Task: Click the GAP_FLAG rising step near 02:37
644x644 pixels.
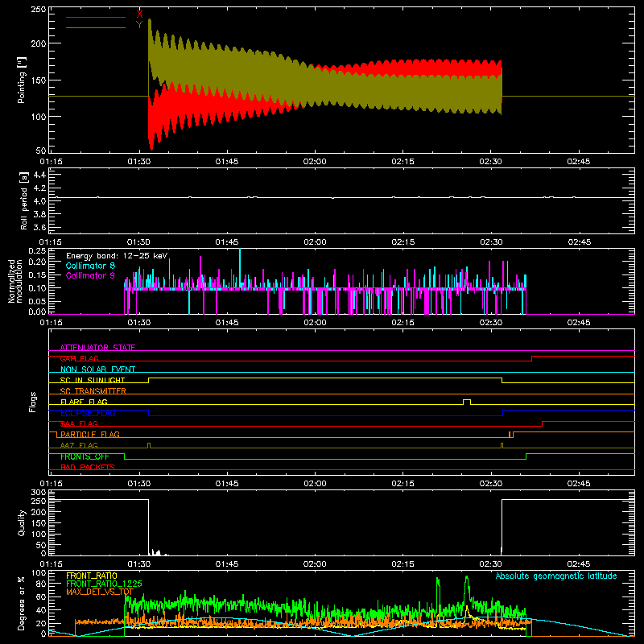Action: tap(532, 358)
